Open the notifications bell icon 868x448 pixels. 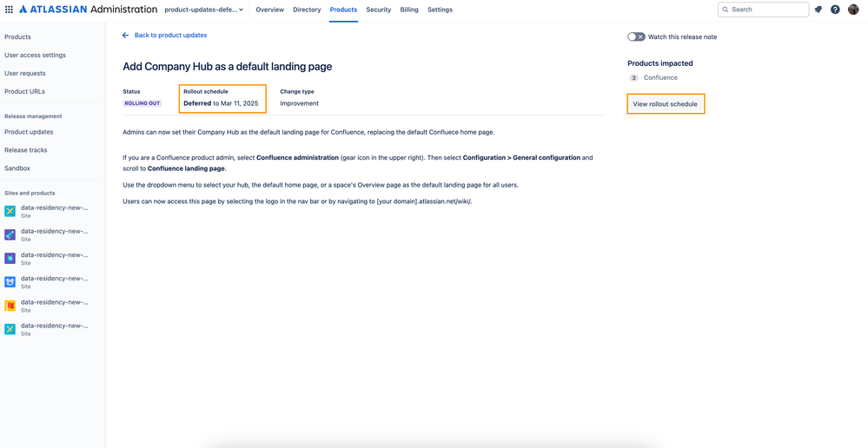coord(818,10)
